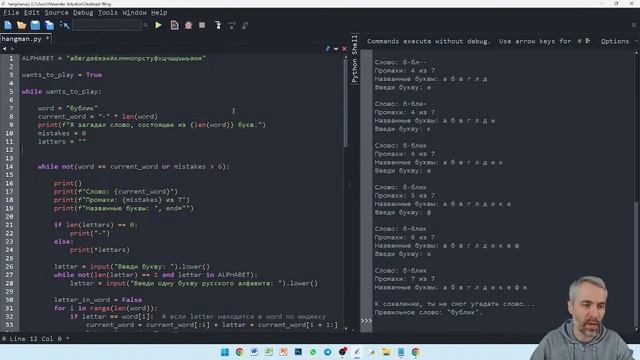The height and width of the screenshot is (360, 640).
Task: Open the editor file list dropdown arrow
Action: pos(336,49)
